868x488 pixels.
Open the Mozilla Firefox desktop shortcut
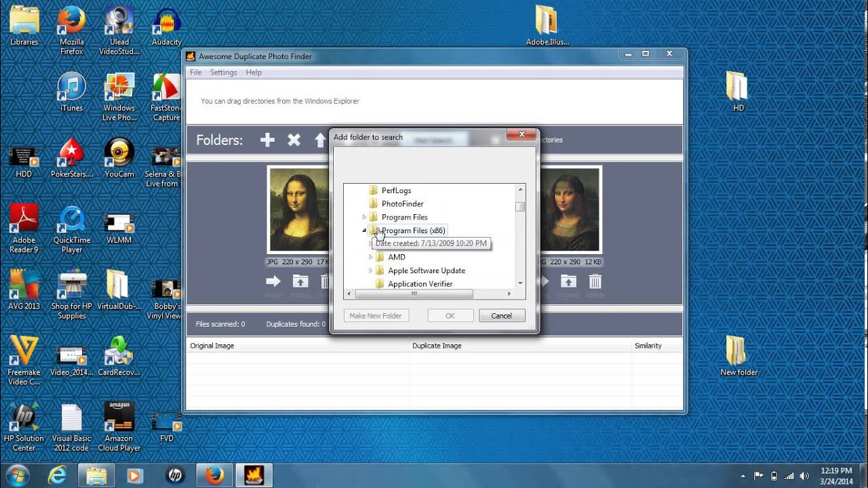pos(72,30)
